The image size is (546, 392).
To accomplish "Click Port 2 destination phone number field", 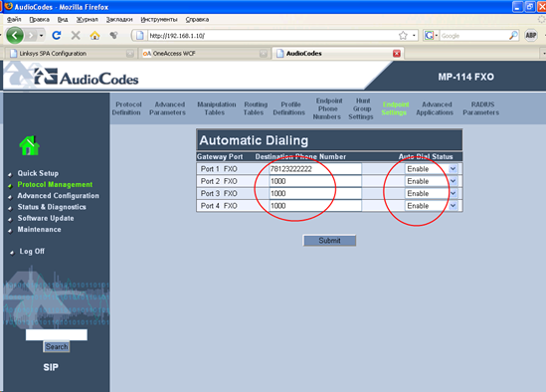I will 315,181.
